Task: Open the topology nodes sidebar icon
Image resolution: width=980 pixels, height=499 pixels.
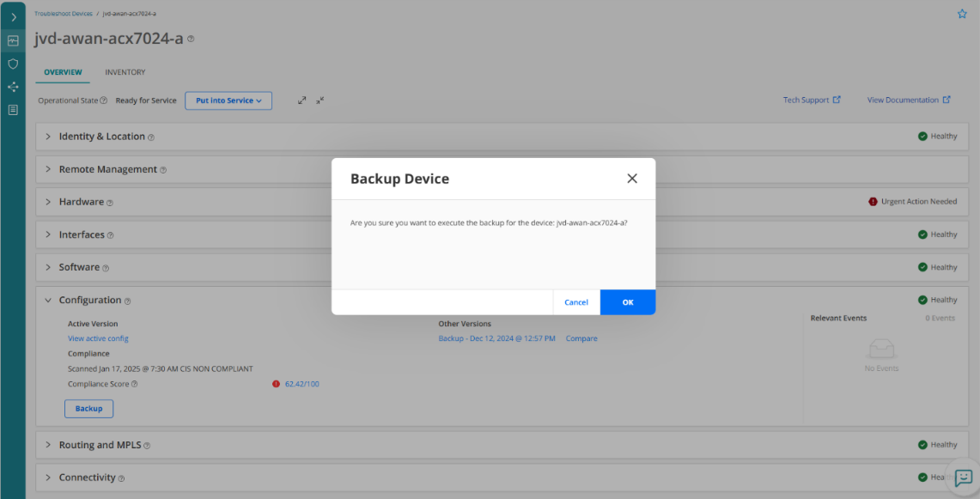Action: pos(13,87)
